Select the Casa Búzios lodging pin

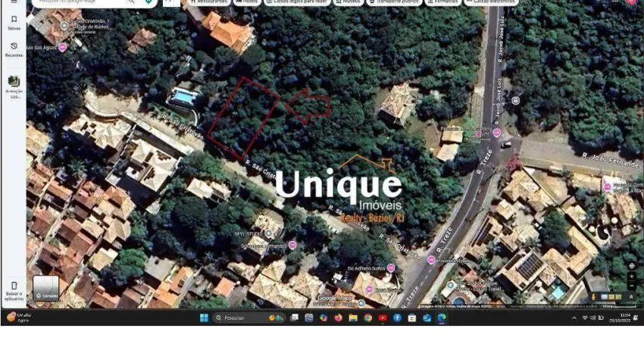tap(369, 289)
